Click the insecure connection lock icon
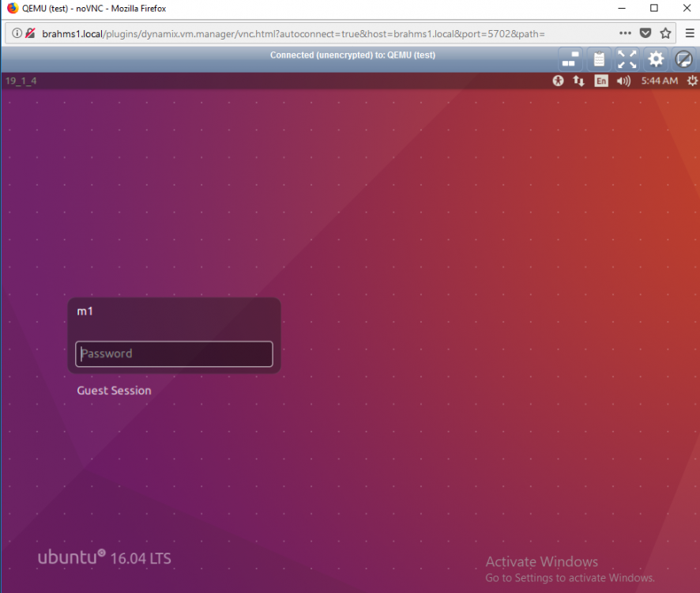 pos(30,33)
